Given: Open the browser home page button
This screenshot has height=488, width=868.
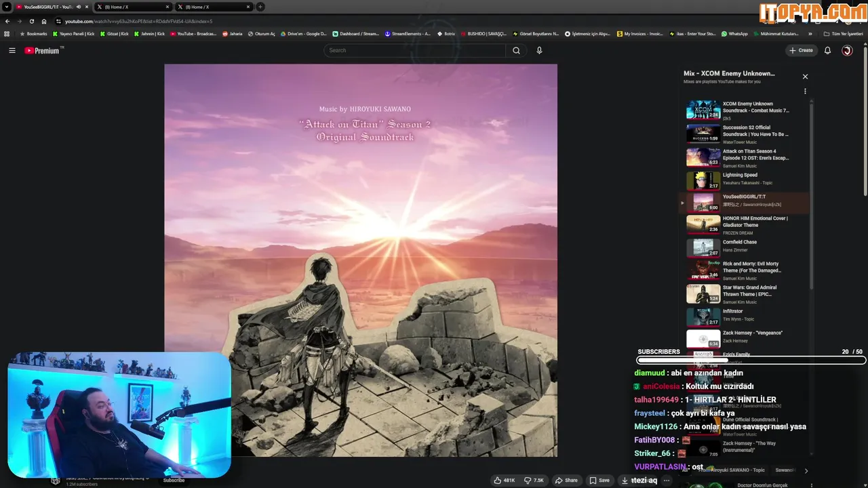Looking at the screenshot, I should [44, 21].
